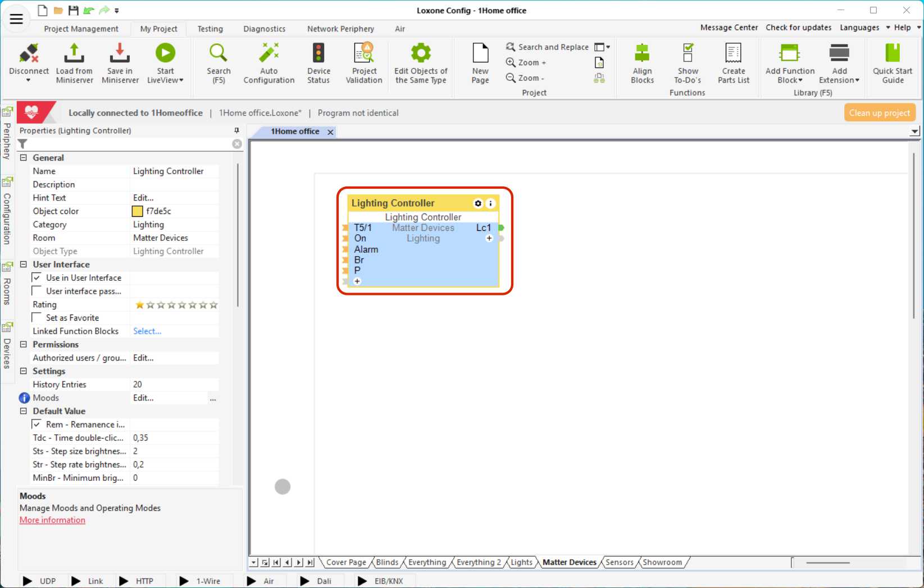Open the More information link
The image size is (924, 588).
52,520
